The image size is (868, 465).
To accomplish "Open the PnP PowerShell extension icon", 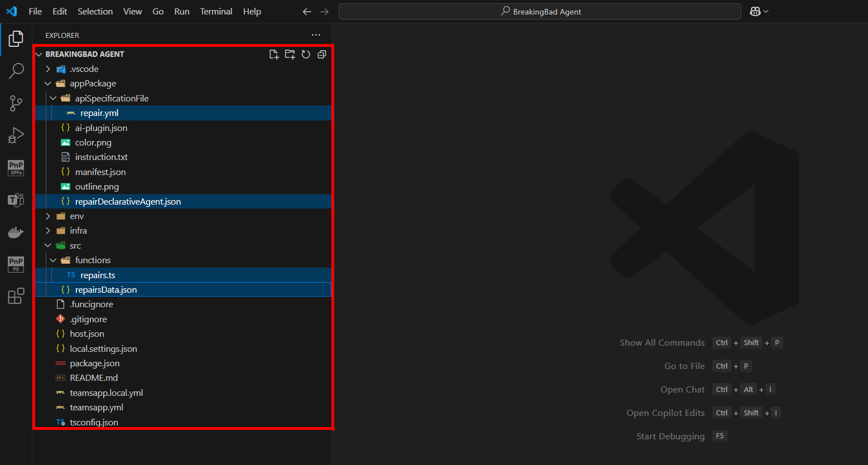I will 16,264.
